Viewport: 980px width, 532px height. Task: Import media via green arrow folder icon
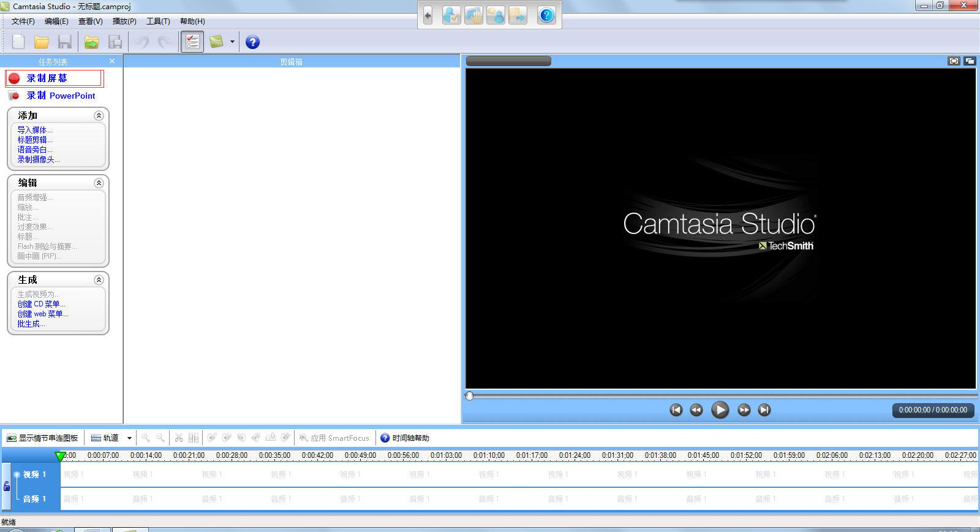pyautogui.click(x=92, y=42)
